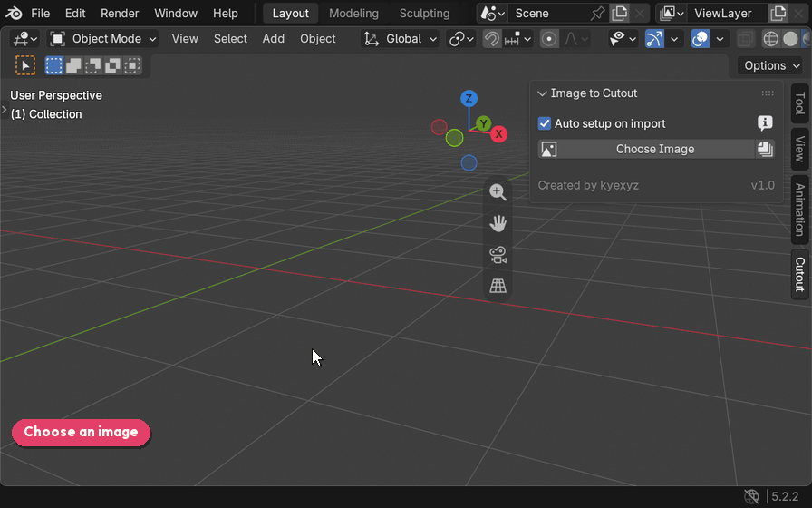The width and height of the screenshot is (812, 508).
Task: Open the Window menu
Action: [176, 13]
